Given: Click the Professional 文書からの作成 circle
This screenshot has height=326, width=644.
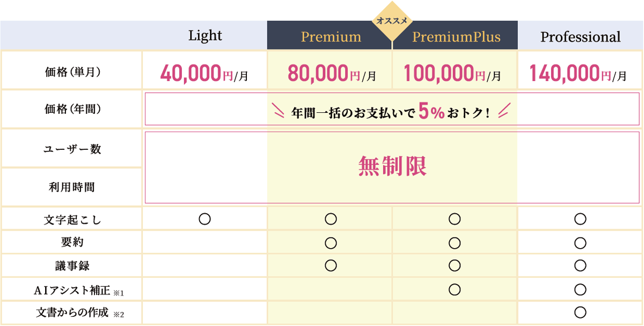Looking at the screenshot, I should [x=580, y=312].
